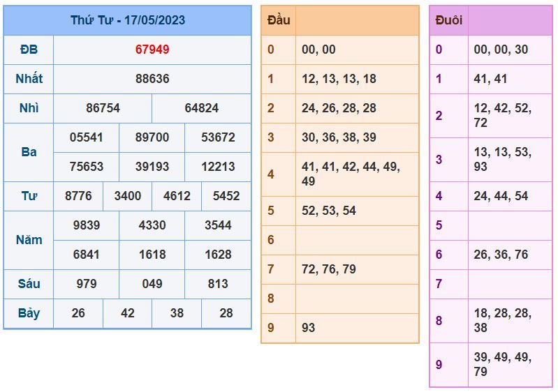Viewport: 558px width, 392px height.
Task: Click the Ba row label
Action: click(x=29, y=152)
